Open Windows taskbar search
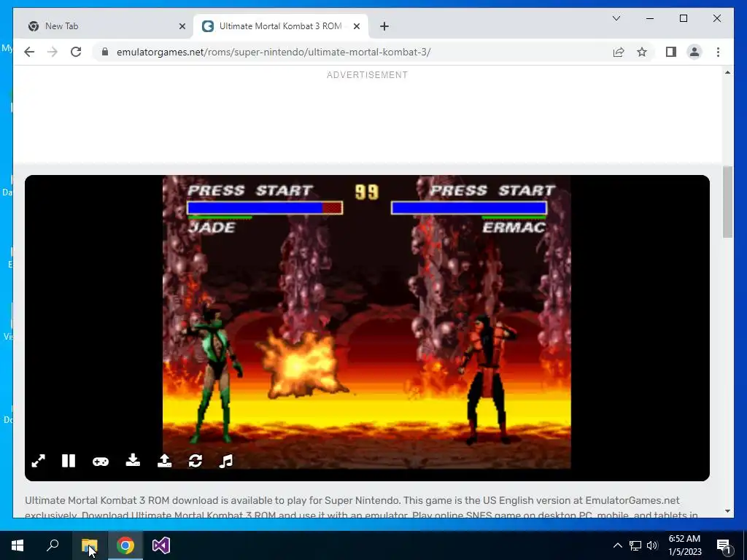747x560 pixels. (53, 545)
